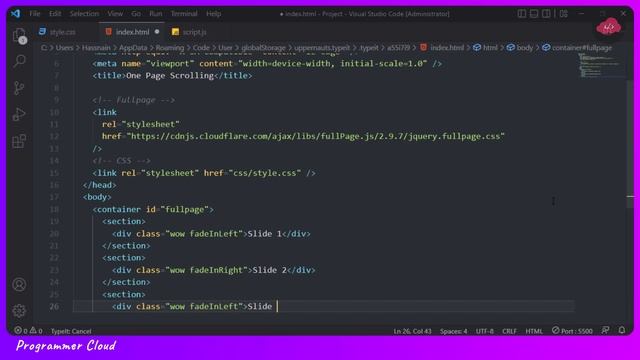
Task: Click the AppData breadcrumb folder
Action: tap(133, 48)
